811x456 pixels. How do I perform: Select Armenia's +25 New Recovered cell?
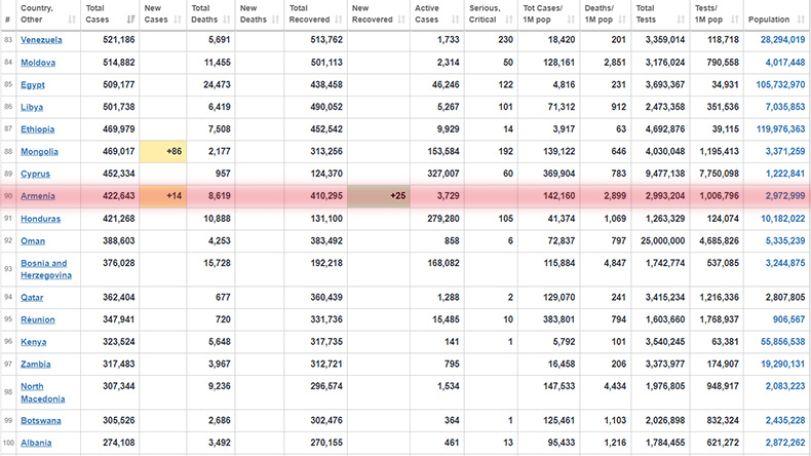[x=379, y=196]
